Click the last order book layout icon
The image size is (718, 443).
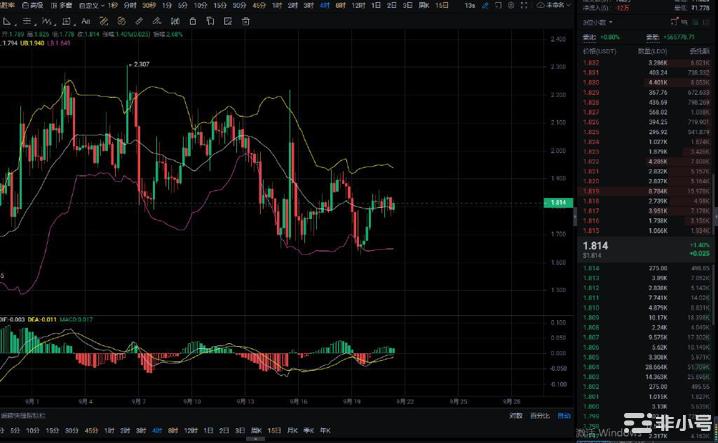tap(707, 22)
